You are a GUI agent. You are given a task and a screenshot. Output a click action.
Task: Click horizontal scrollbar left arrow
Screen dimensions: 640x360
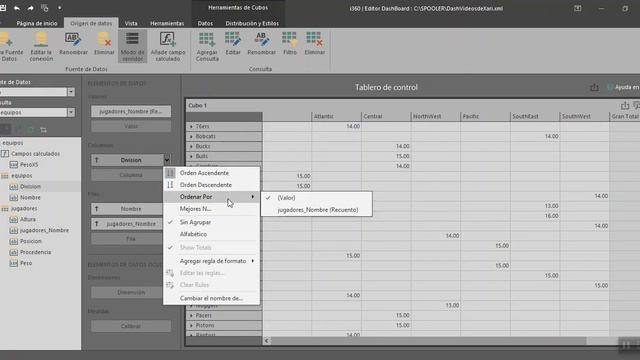pyautogui.click(x=267, y=340)
